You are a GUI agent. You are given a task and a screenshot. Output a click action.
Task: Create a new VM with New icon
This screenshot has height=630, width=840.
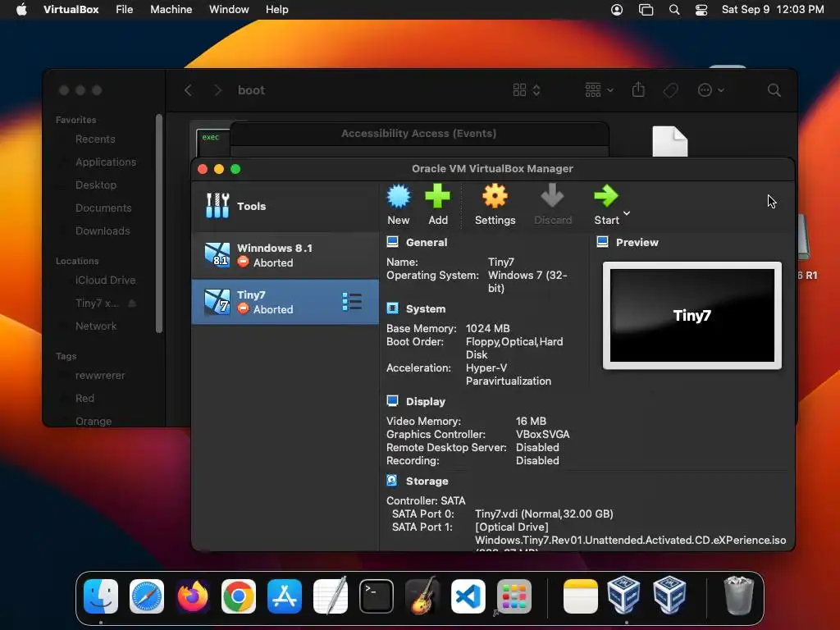point(399,197)
